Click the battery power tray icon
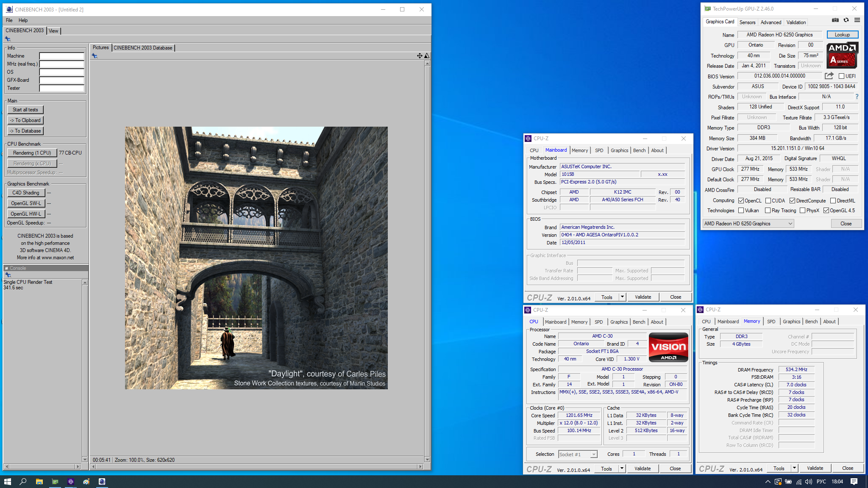The image size is (868, 488). coord(788,482)
